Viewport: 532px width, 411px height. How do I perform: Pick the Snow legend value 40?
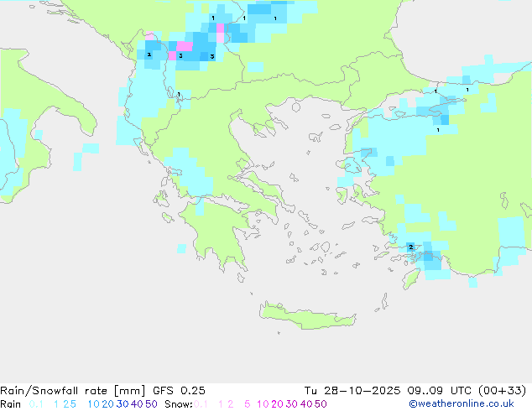click(306, 404)
